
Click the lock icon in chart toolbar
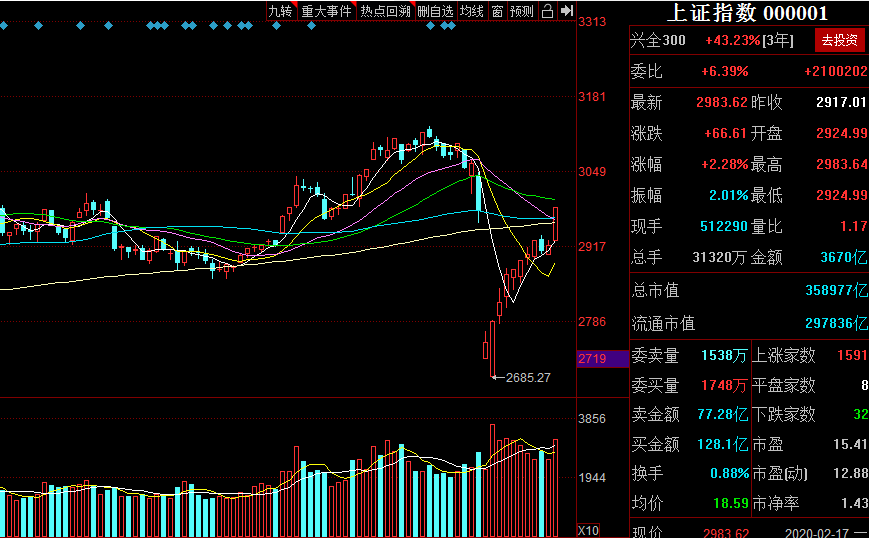(x=547, y=11)
